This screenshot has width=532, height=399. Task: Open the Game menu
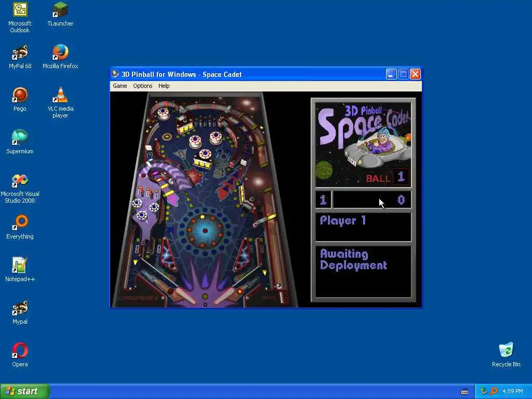(x=120, y=86)
